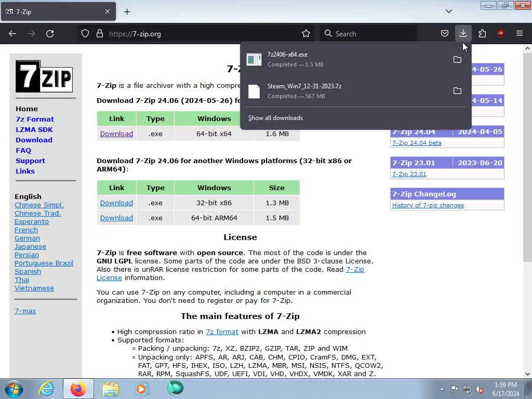Open History of 7-zip changes
This screenshot has width=532, height=399.
click(428, 205)
